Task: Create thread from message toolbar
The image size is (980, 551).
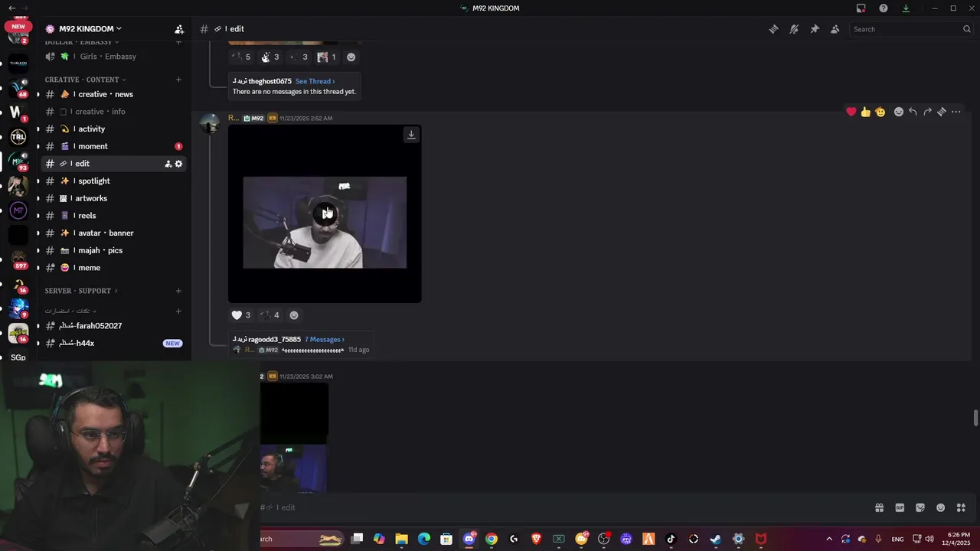Action: point(942,112)
